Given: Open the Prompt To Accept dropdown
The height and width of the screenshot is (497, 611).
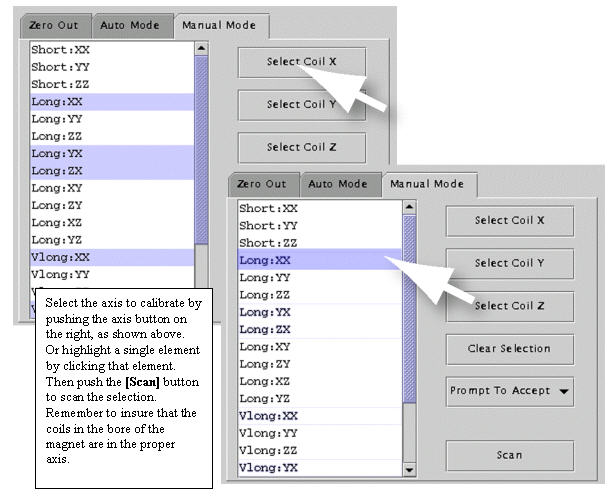Looking at the screenshot, I should [509, 391].
